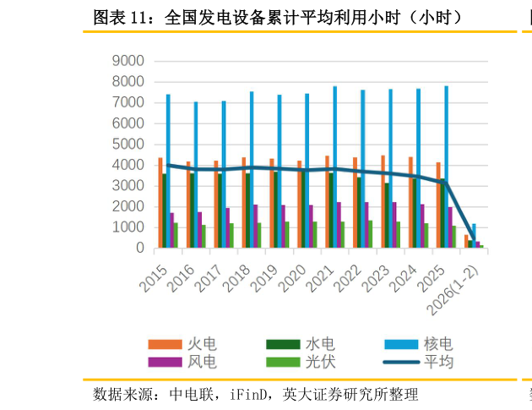The height and width of the screenshot is (410, 532).
Task: Click the 平均 line marker in legend
Action: (x=401, y=362)
